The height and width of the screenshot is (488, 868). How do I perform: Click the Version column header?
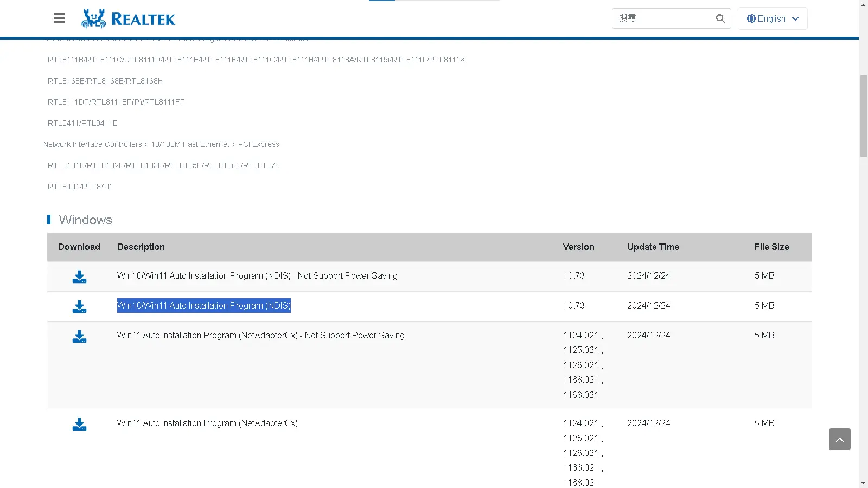(578, 247)
